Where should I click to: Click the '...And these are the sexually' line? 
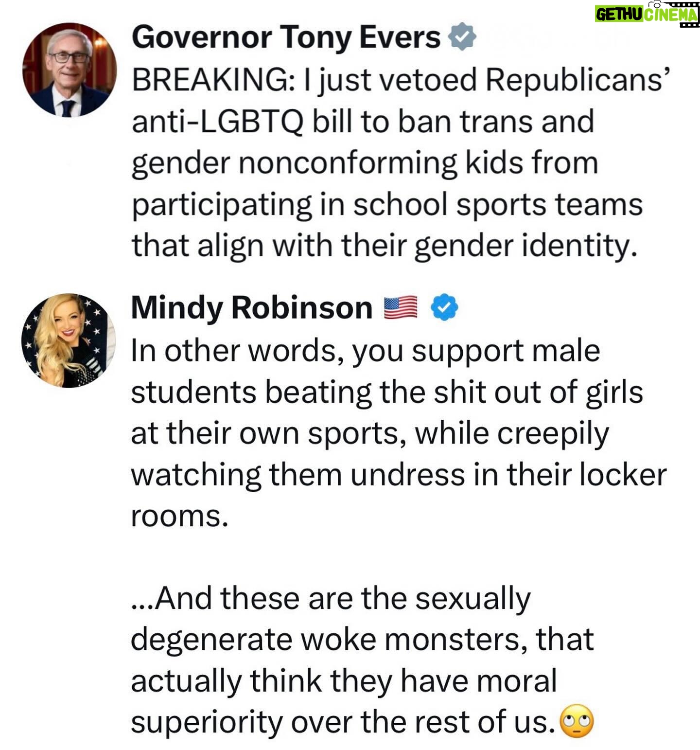coord(331,599)
